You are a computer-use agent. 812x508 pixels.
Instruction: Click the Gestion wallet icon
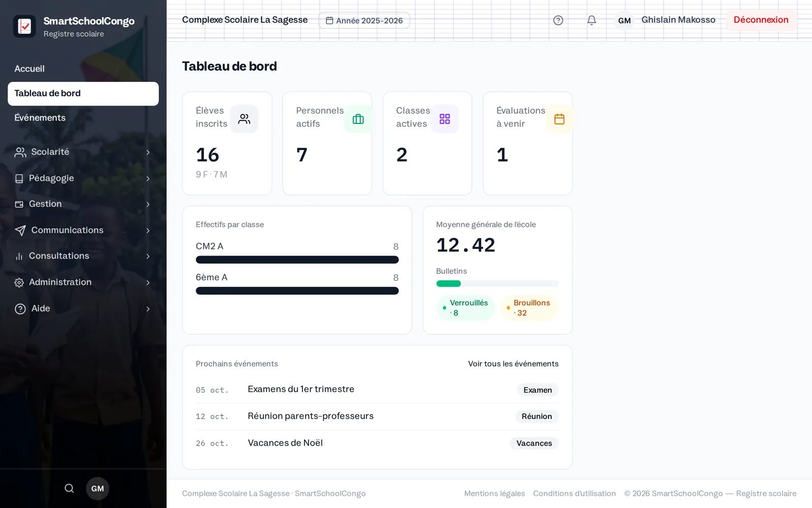click(19, 204)
